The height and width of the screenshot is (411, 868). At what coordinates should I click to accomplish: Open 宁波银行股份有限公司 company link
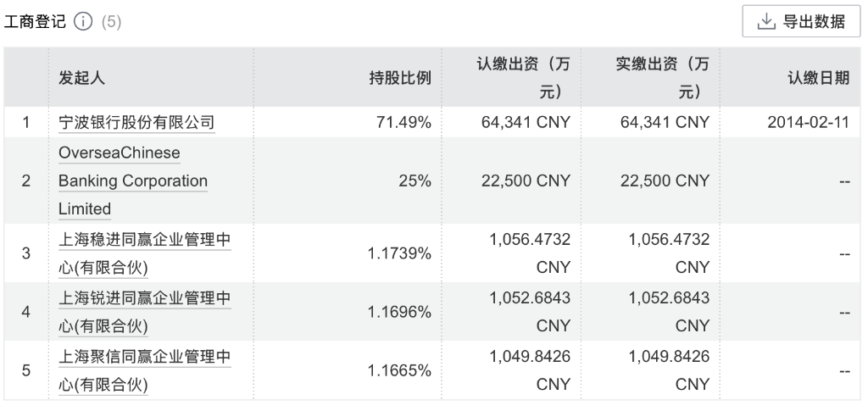click(x=136, y=122)
